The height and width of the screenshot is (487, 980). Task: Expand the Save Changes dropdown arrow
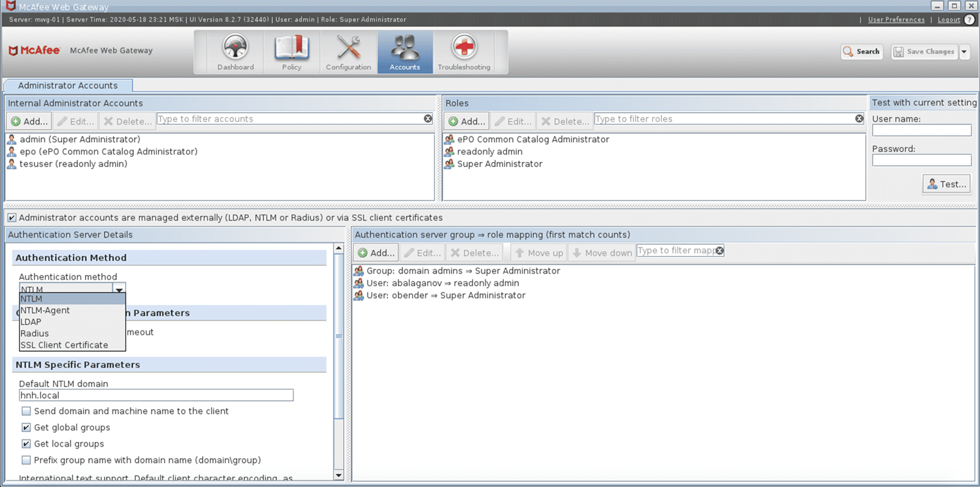pos(965,52)
